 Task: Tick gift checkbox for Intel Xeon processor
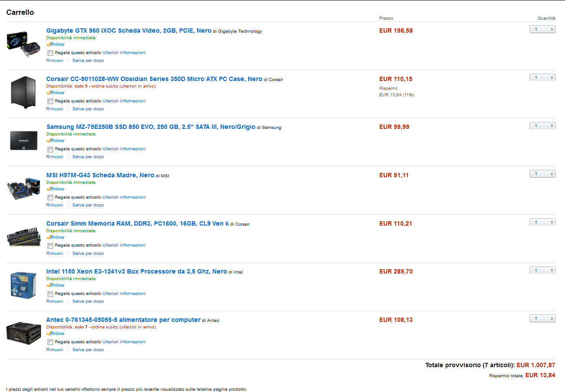pos(50,294)
